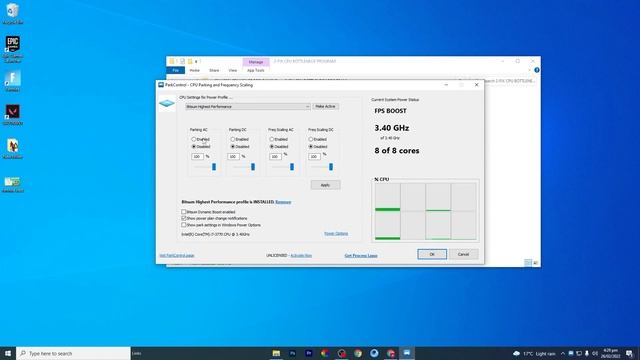Toggle Show park settings in Windows Power Options
Viewport: 640px width, 360px height.
pyautogui.click(x=184, y=225)
